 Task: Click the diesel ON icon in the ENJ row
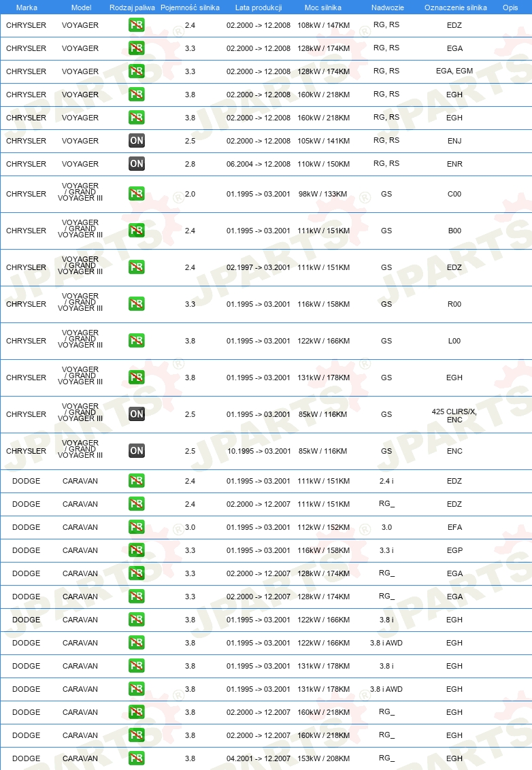pyautogui.click(x=137, y=141)
